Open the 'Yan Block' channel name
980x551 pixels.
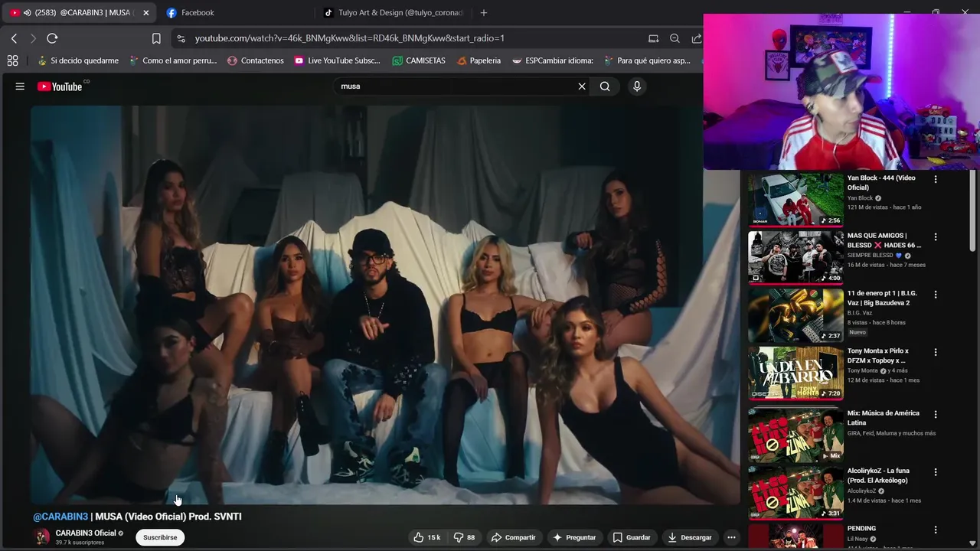tap(860, 198)
